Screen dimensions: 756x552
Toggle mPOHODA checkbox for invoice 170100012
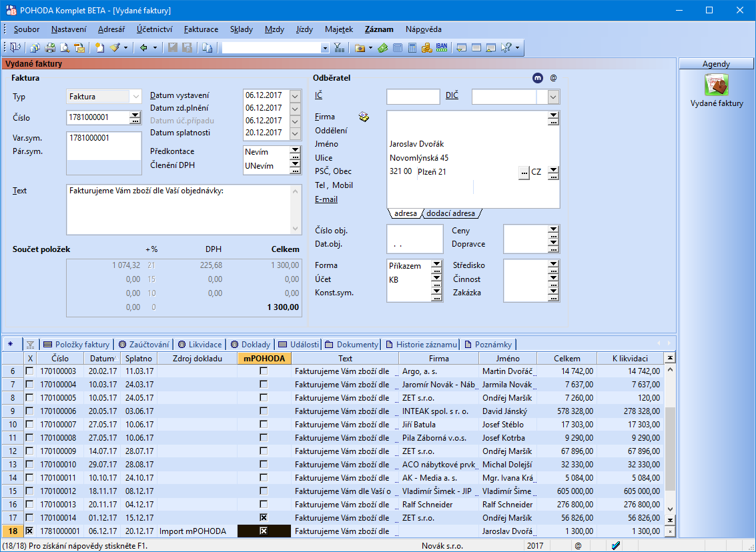(264, 491)
